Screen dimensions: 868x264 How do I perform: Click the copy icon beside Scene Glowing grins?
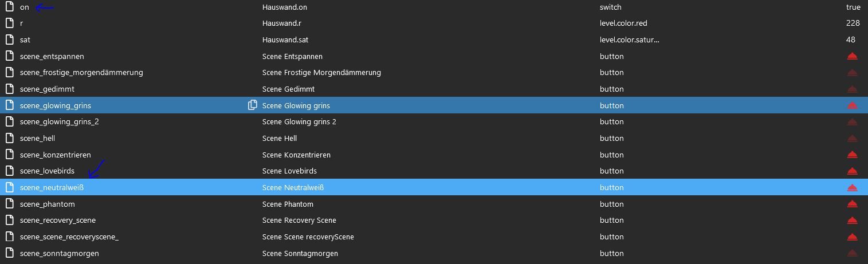pyautogui.click(x=252, y=105)
